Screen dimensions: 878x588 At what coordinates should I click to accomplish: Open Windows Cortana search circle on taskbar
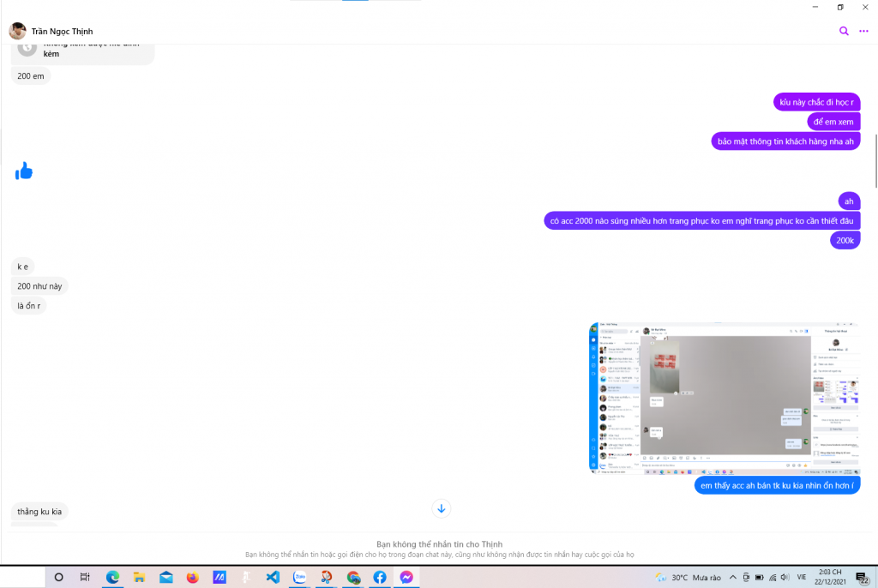coord(58,577)
